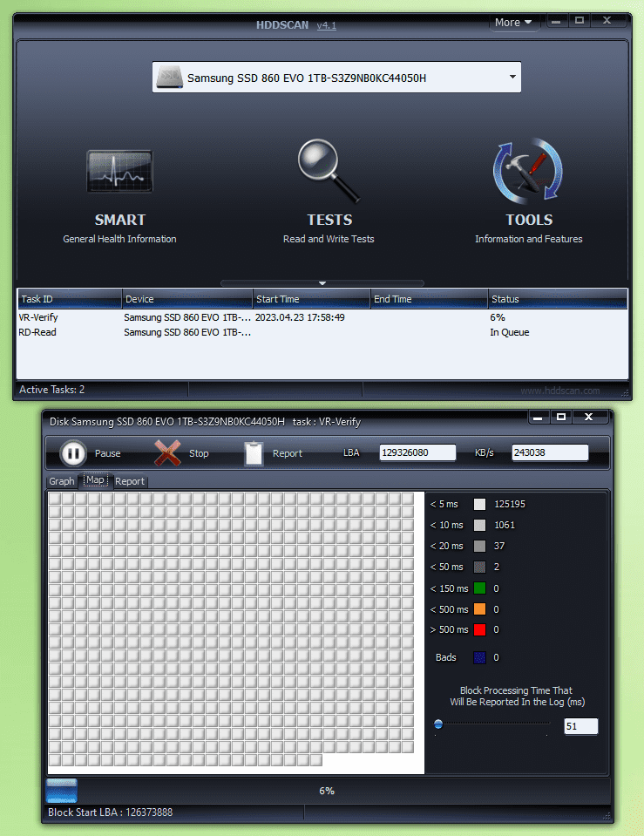The width and height of the screenshot is (644, 836).
Task: Click the 1061 block count value
Action: tap(505, 525)
